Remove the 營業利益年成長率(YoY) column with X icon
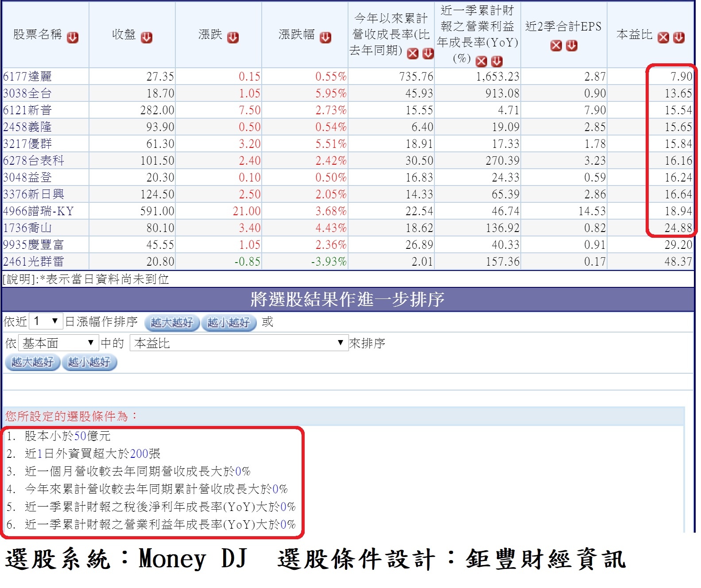The image size is (701, 588). pos(481,61)
